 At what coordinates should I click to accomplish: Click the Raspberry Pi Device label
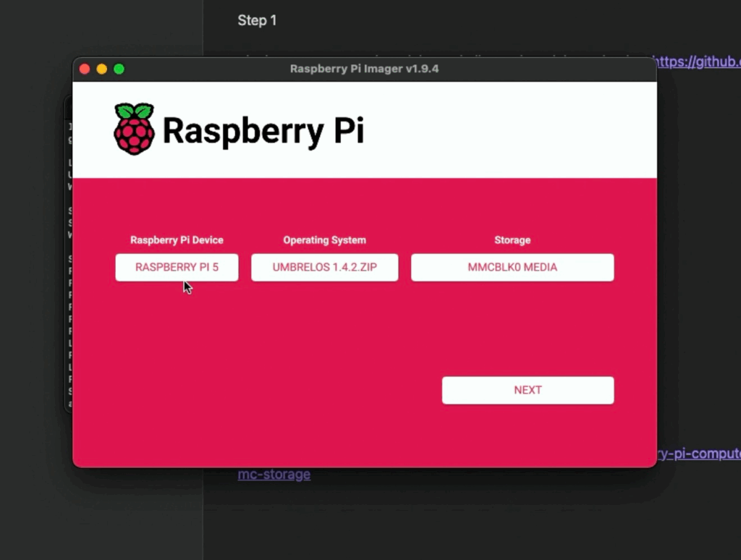(x=177, y=240)
